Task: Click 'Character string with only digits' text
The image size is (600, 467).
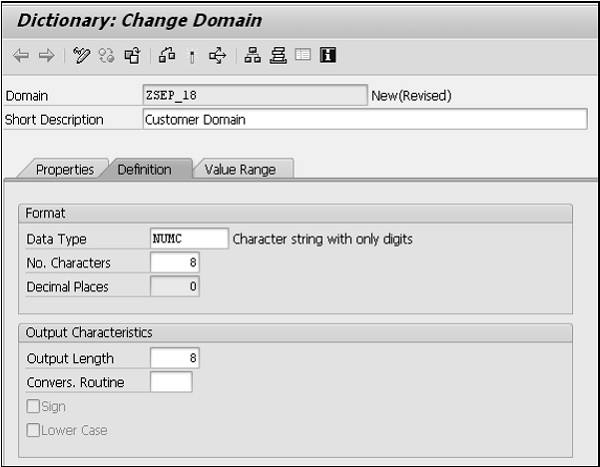Action: click(x=323, y=239)
